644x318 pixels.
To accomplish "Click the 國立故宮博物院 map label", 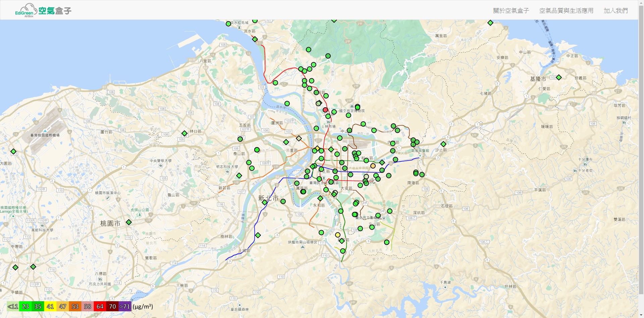I will [x=352, y=111].
